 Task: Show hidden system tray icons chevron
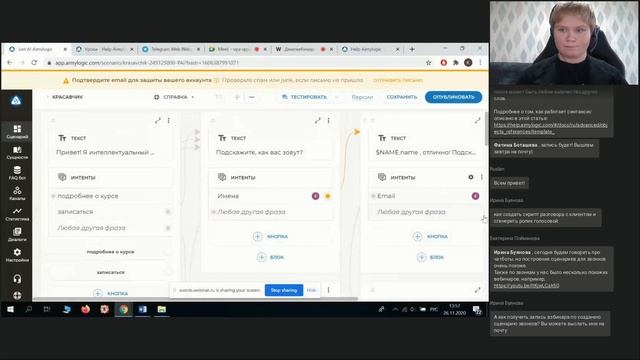point(395,309)
